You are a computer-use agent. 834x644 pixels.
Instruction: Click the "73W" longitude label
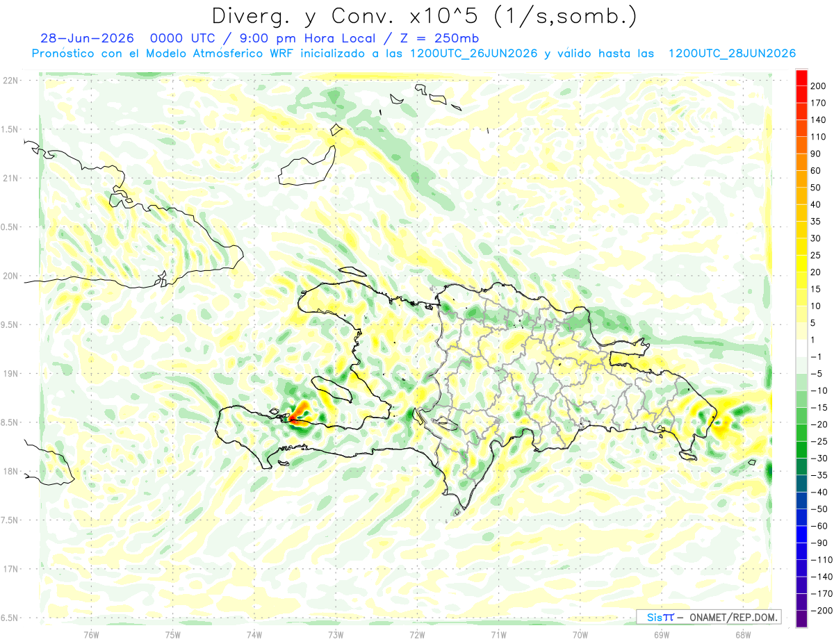point(336,634)
